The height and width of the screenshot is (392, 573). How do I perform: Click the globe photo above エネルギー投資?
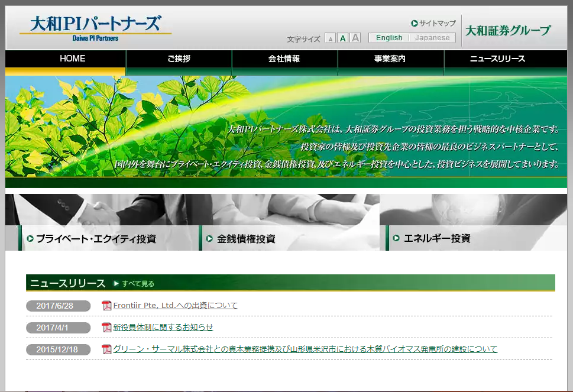(474, 209)
